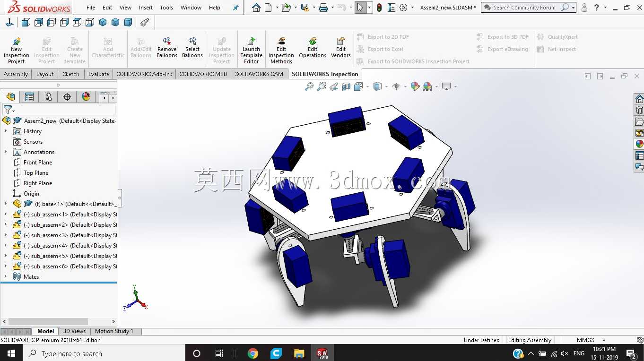Select Front Plane in the tree
The height and width of the screenshot is (361, 644).
click(x=38, y=163)
